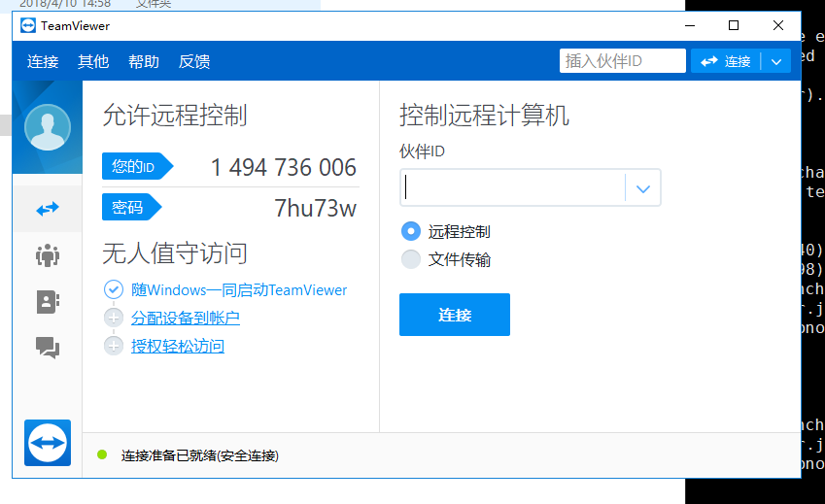825x504 pixels.
Task: Toggle 随Windows一同启动TeamViewer checkmark
Action: click(114, 289)
